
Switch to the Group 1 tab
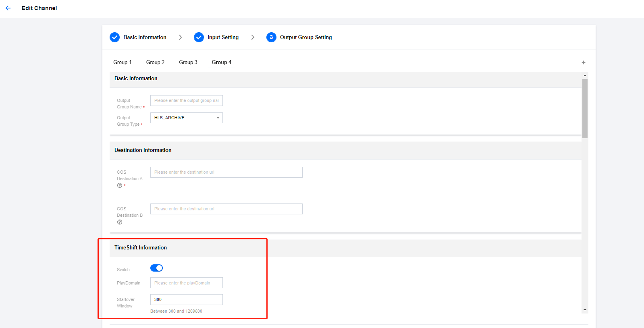[122, 62]
